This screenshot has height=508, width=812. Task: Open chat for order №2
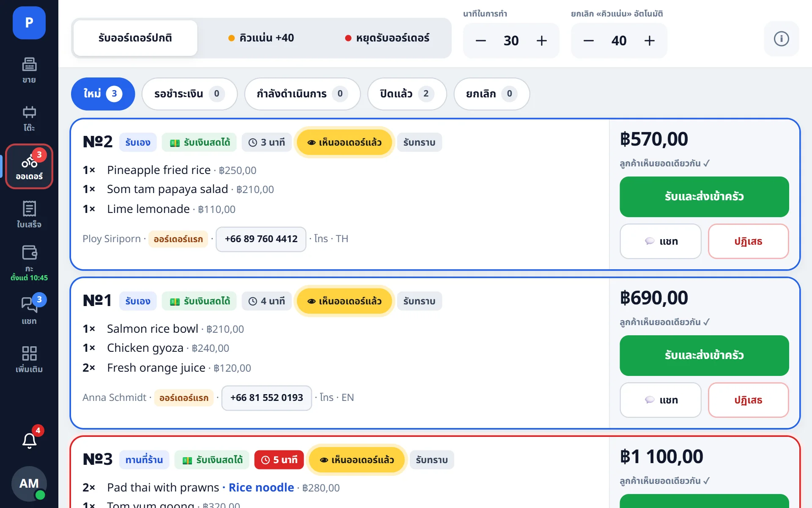661,241
